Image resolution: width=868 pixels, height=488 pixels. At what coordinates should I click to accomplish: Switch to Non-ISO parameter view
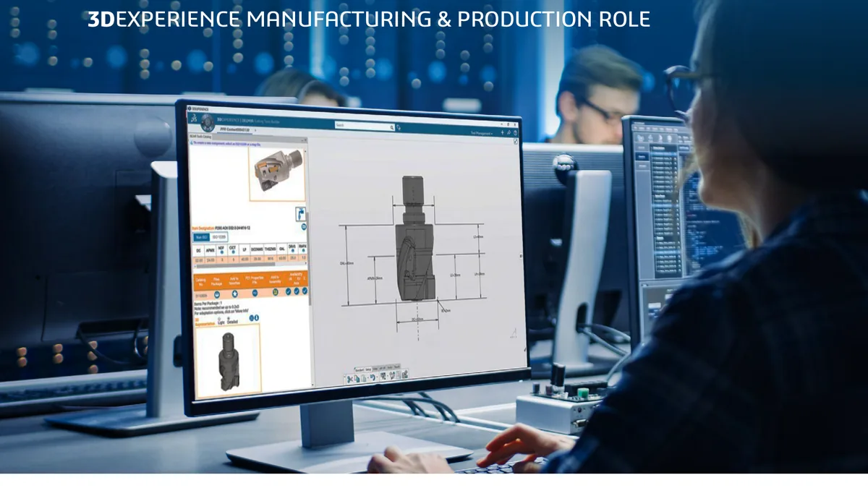click(x=201, y=237)
